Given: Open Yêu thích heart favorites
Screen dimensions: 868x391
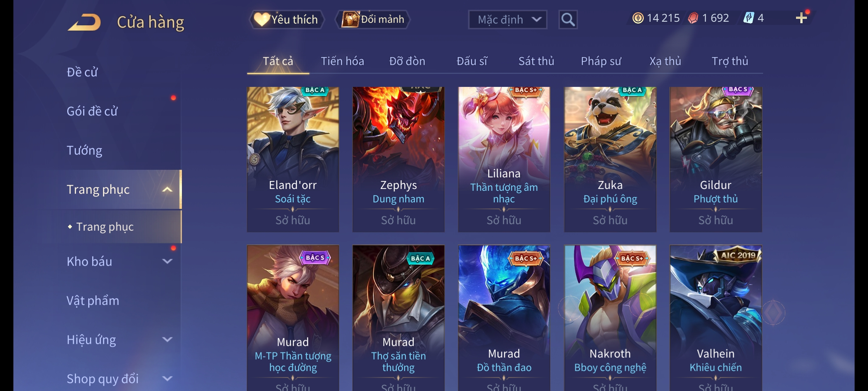Looking at the screenshot, I should point(286,20).
